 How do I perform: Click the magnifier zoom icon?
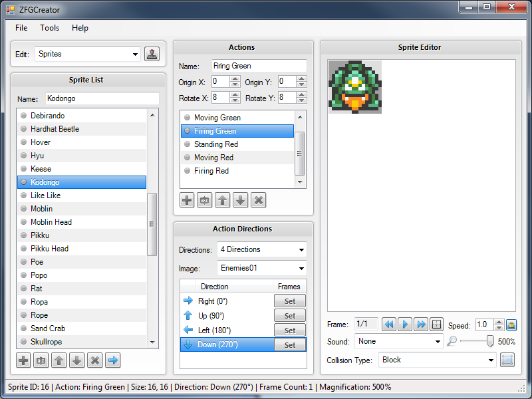[x=452, y=341]
